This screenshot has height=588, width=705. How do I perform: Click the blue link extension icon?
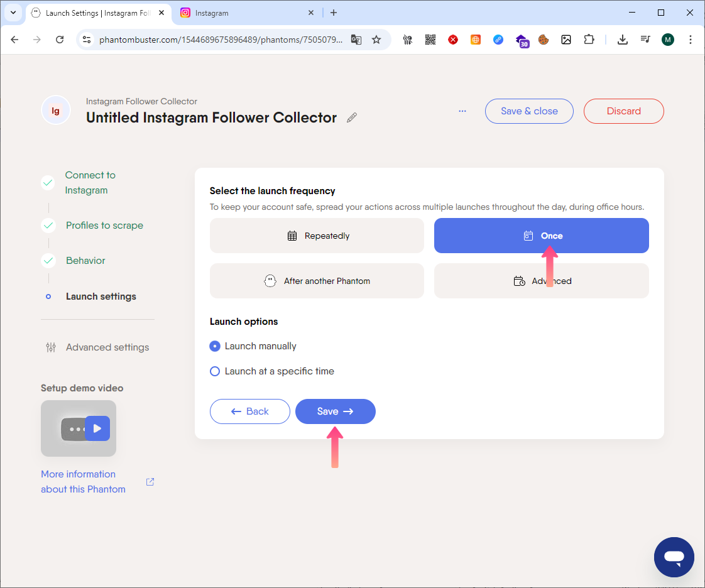pyautogui.click(x=498, y=40)
